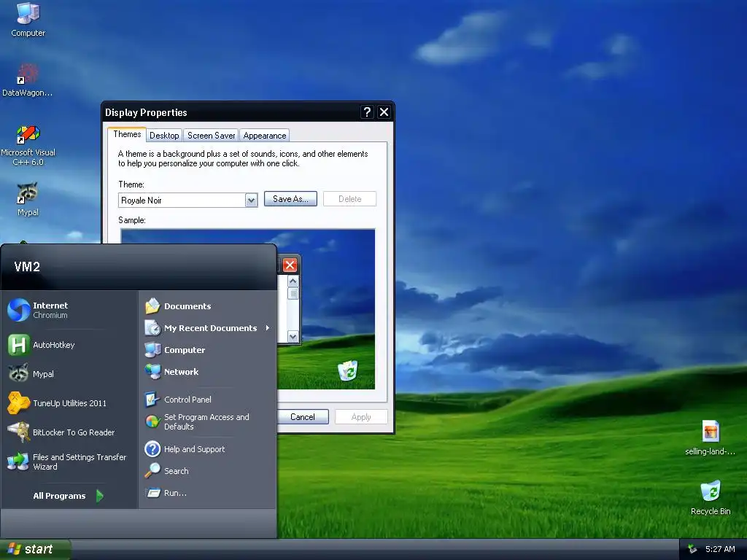Click the start button on the taskbar
The width and height of the screenshot is (747, 560).
tap(35, 549)
